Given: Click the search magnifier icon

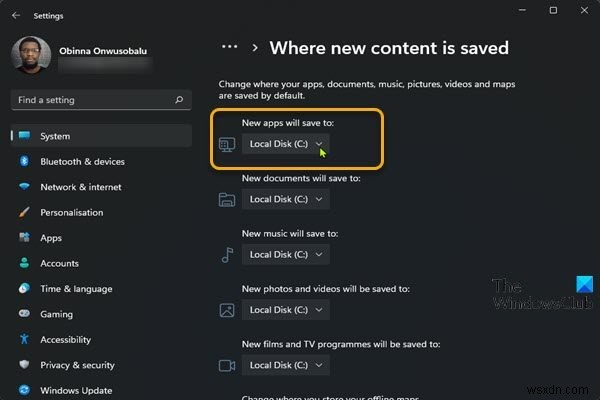Looking at the screenshot, I should click(x=178, y=100).
